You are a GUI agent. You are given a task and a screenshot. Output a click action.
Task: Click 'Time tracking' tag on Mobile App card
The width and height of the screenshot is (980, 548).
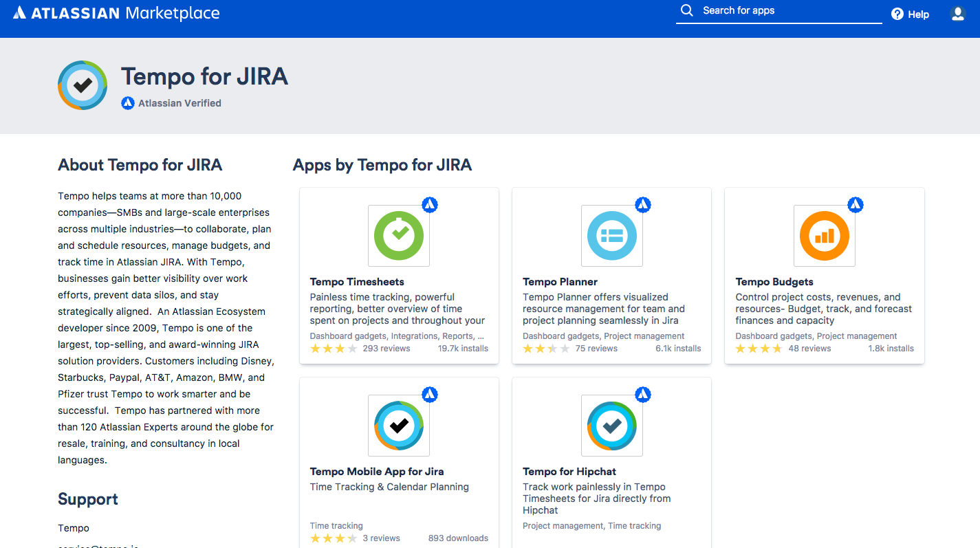tap(336, 526)
